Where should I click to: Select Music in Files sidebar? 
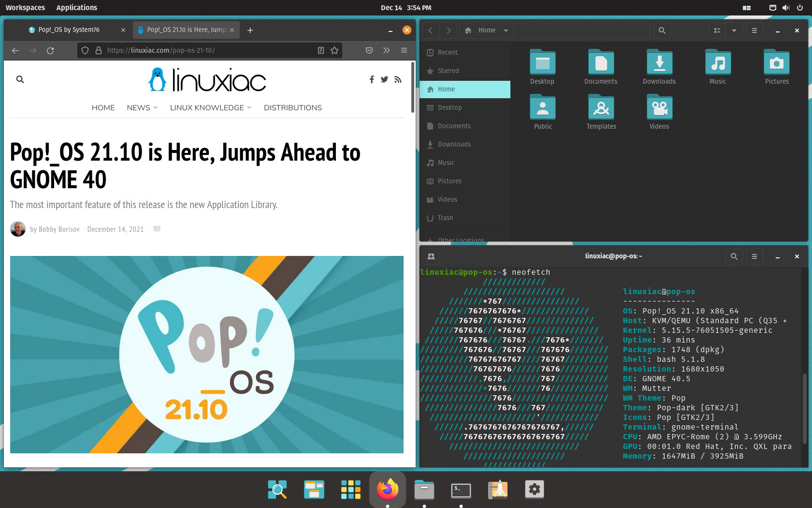pyautogui.click(x=465, y=163)
